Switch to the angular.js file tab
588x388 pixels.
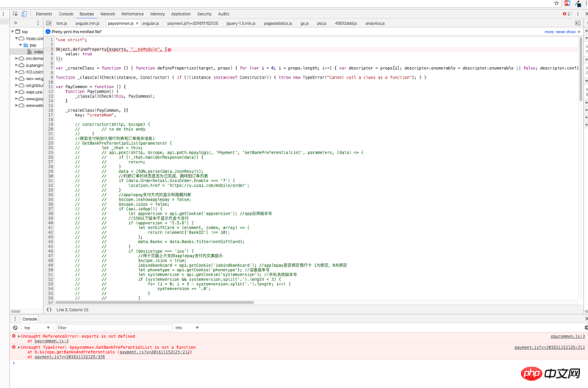point(151,24)
